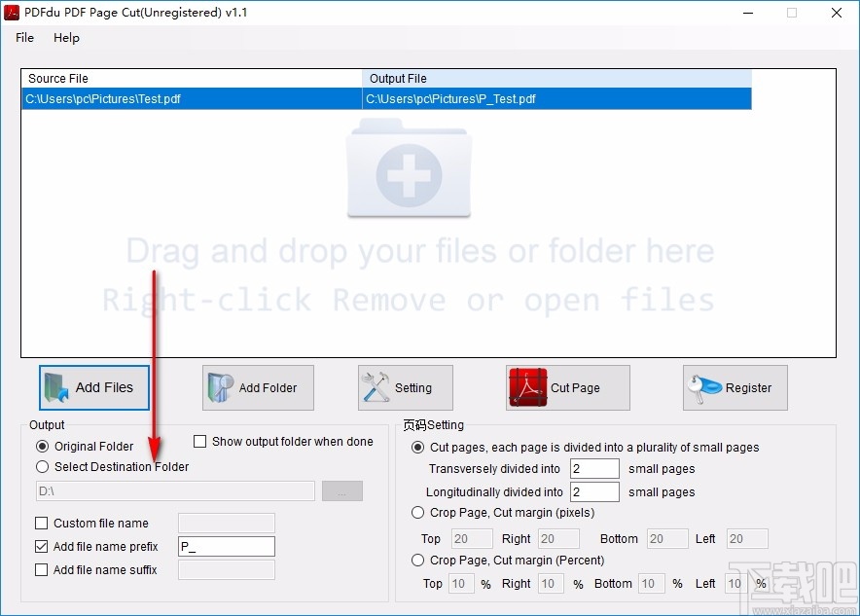Select the Original Folder radio option

pyautogui.click(x=41, y=446)
